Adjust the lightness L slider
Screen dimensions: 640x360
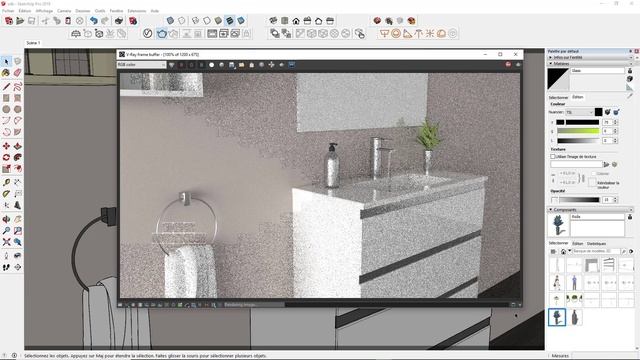coord(578,140)
